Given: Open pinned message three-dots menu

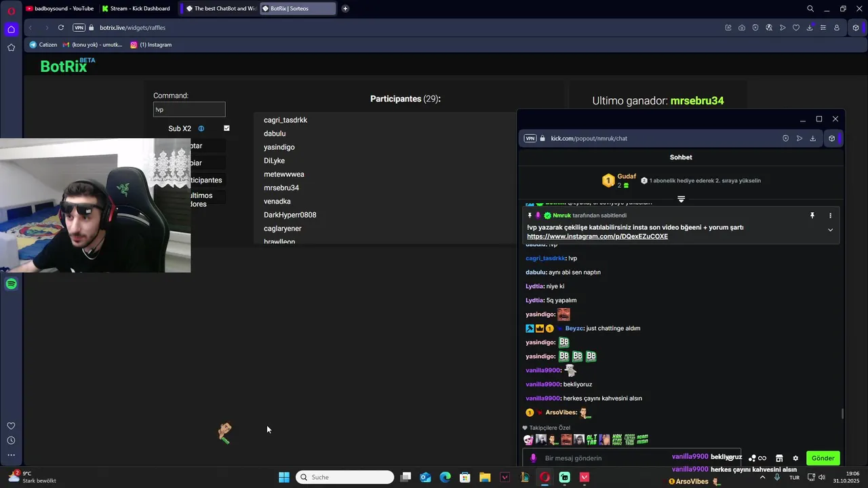Looking at the screenshot, I should coord(830,216).
